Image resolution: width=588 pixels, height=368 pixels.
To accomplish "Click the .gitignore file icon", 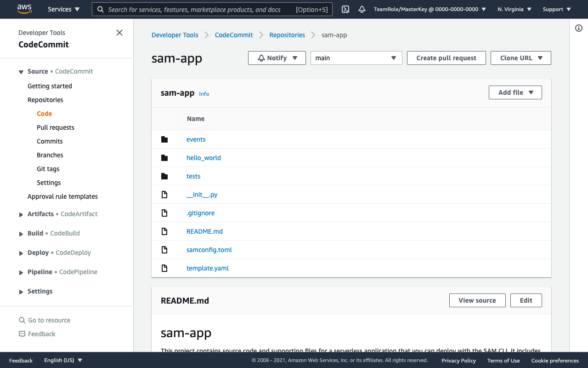I will pyautogui.click(x=164, y=213).
